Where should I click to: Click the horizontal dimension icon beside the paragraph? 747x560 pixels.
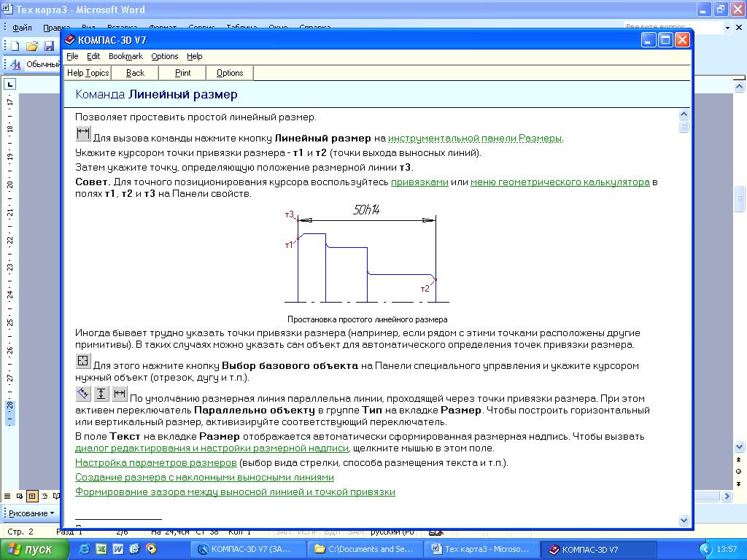tap(120, 393)
